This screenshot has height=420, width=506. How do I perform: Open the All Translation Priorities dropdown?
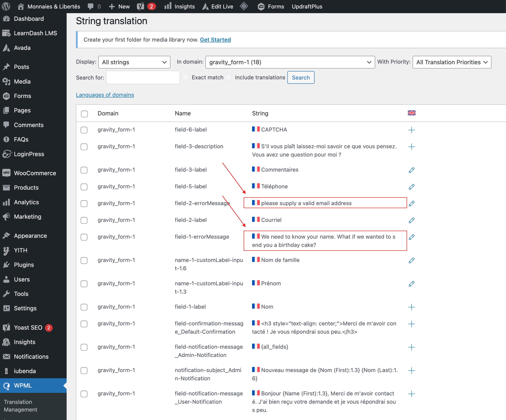tap(452, 62)
